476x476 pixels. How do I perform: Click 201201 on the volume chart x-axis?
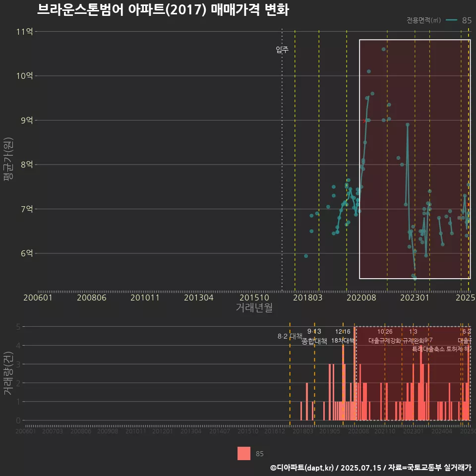coord(163,431)
